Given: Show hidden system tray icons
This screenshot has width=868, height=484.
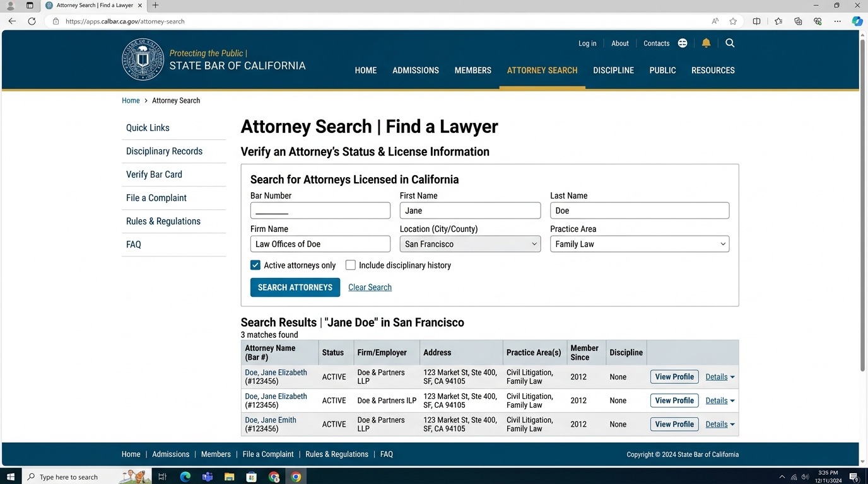Looking at the screenshot, I should coord(782,477).
